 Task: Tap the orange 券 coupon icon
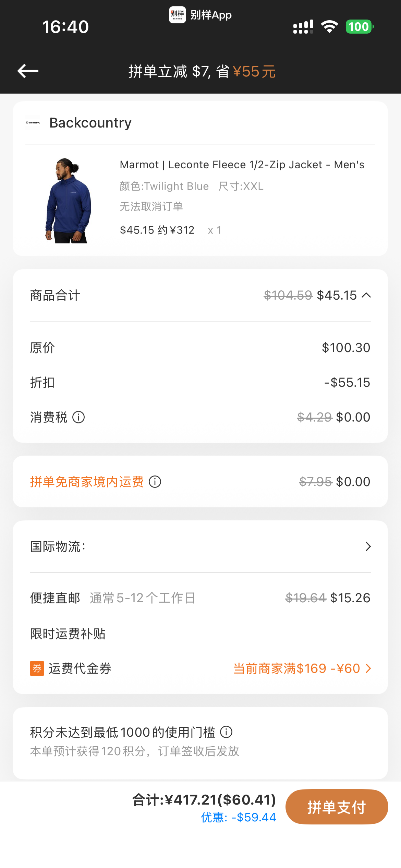37,668
